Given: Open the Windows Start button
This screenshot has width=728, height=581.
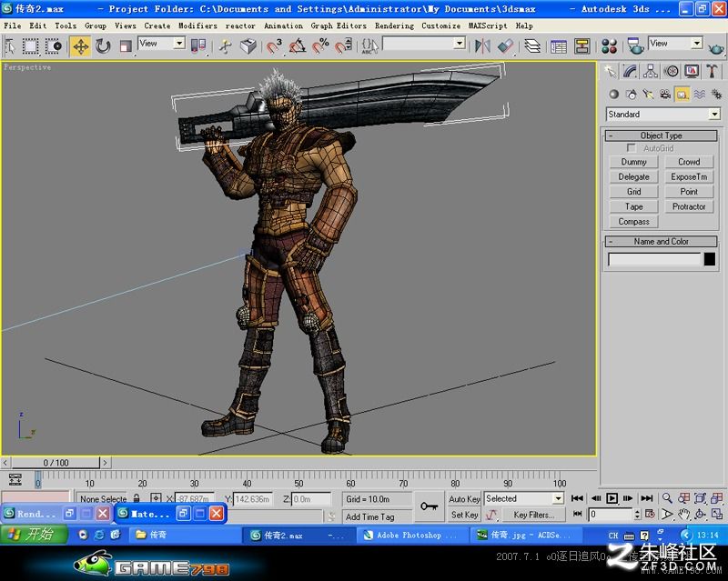Looking at the screenshot, I should coord(34,535).
